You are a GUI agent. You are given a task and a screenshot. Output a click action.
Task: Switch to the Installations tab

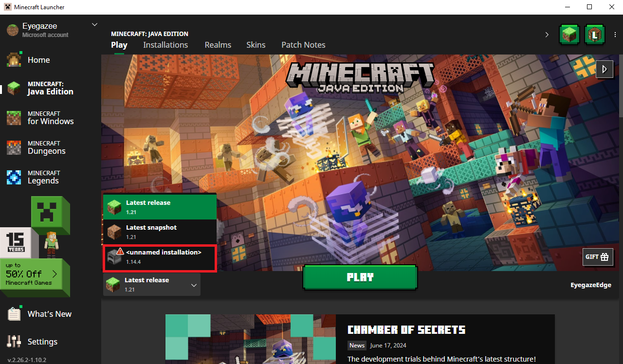[165, 45]
